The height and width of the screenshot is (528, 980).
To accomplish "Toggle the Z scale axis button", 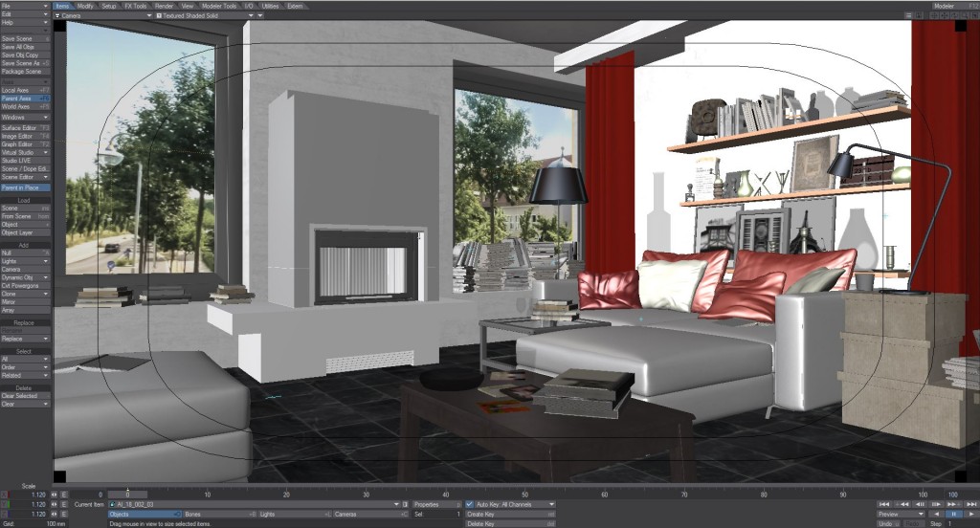I will coord(4,514).
